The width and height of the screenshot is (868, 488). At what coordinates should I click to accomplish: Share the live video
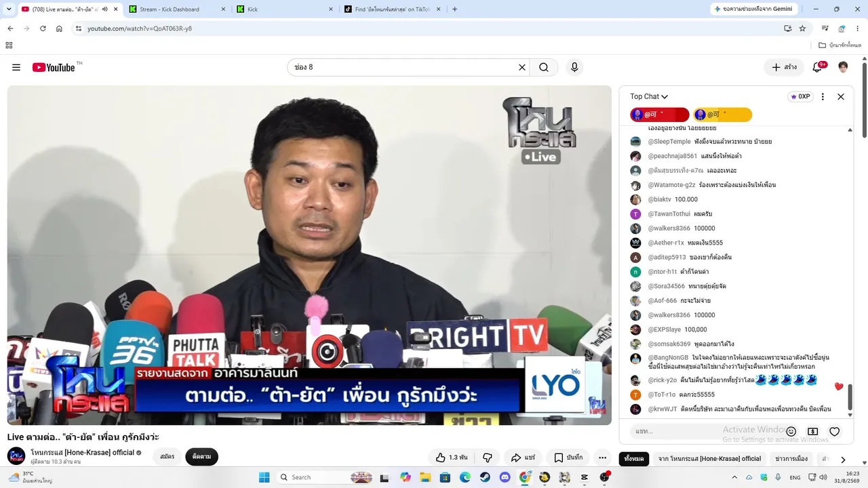[523, 457]
